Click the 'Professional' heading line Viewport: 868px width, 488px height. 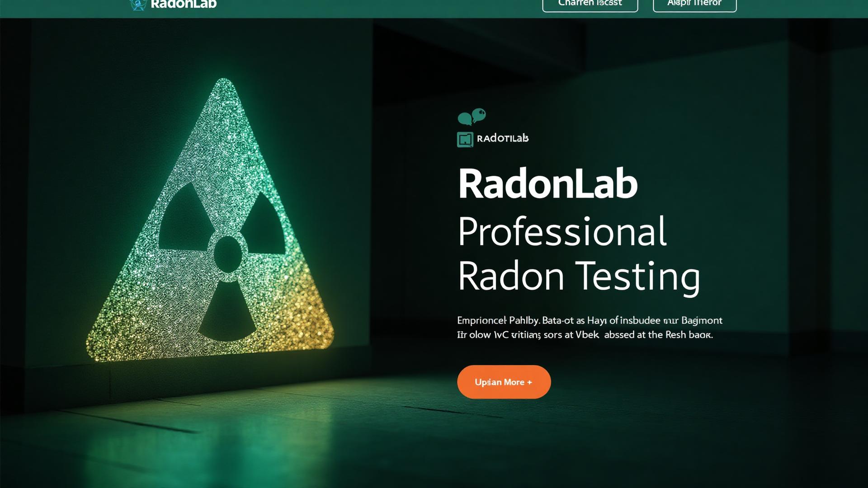[562, 231]
